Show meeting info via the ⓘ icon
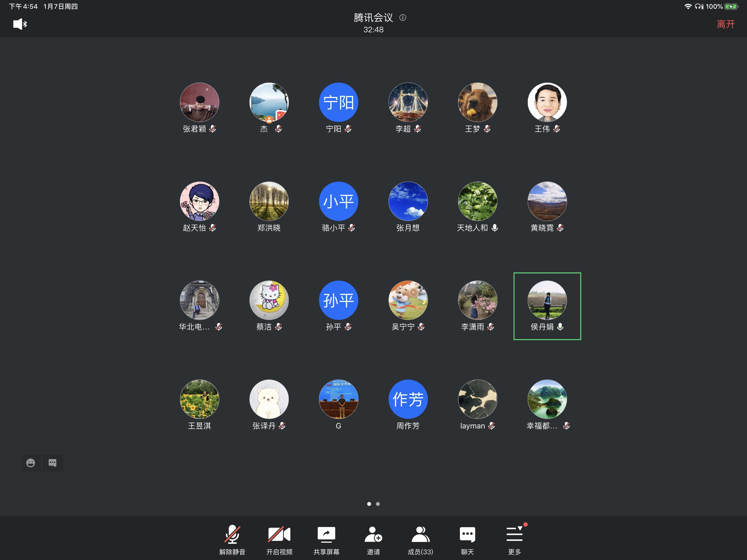The height and width of the screenshot is (560, 747). click(x=402, y=17)
